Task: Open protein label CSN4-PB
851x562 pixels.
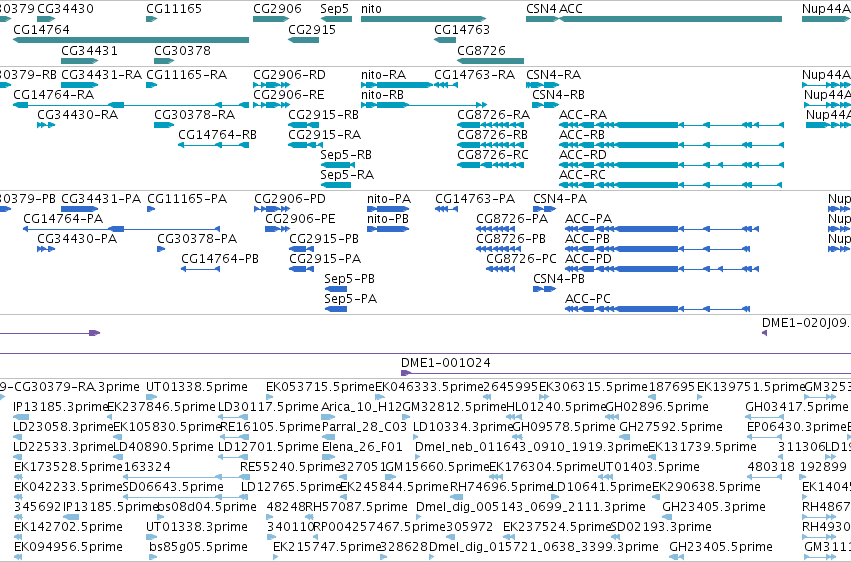Action: point(559,279)
